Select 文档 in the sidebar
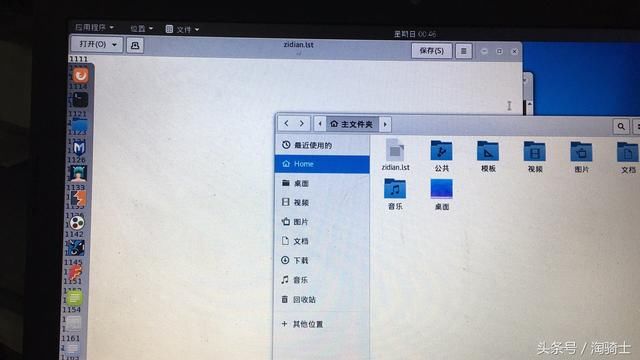 click(x=322, y=241)
